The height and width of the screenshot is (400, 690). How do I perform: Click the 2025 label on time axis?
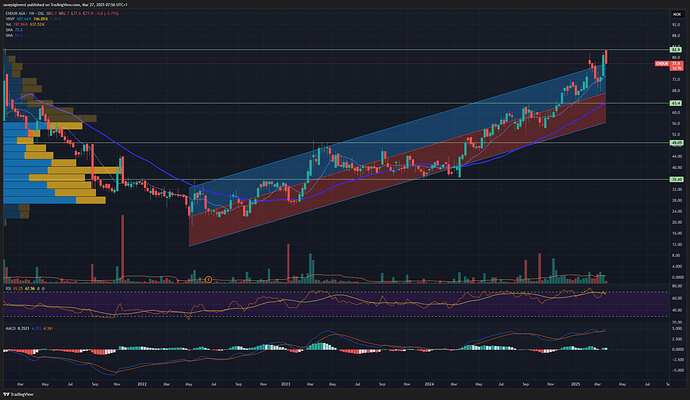(x=576, y=384)
